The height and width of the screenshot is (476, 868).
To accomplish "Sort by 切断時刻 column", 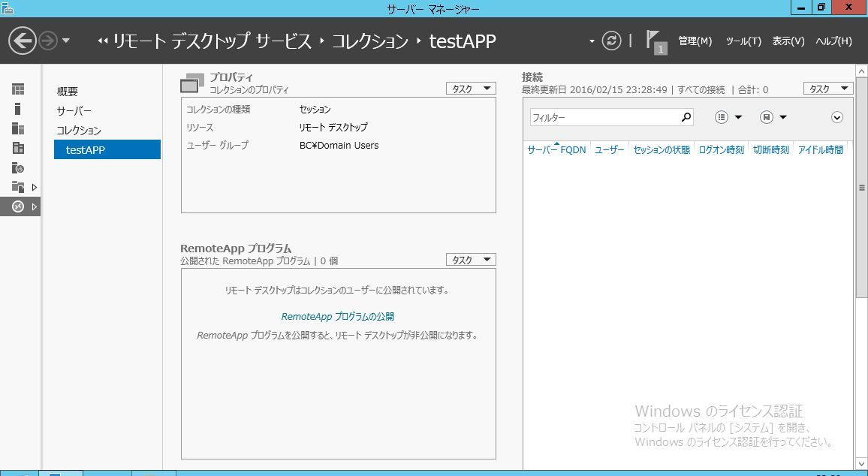I will [x=771, y=149].
